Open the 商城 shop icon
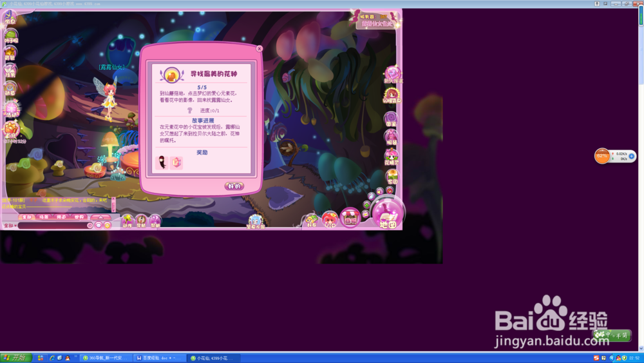 click(350, 217)
